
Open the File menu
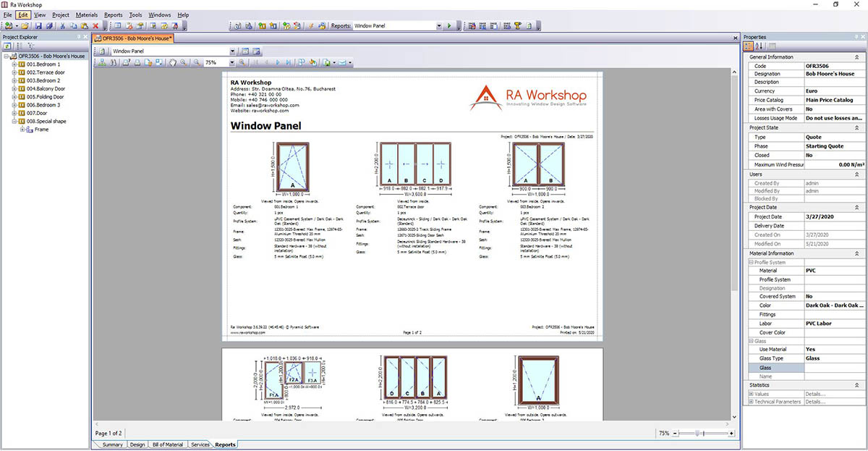7,14
